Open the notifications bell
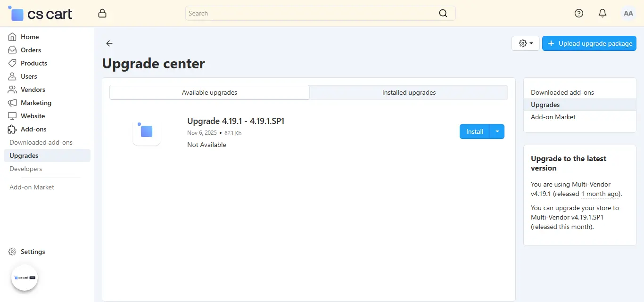This screenshot has width=644, height=302. click(603, 13)
